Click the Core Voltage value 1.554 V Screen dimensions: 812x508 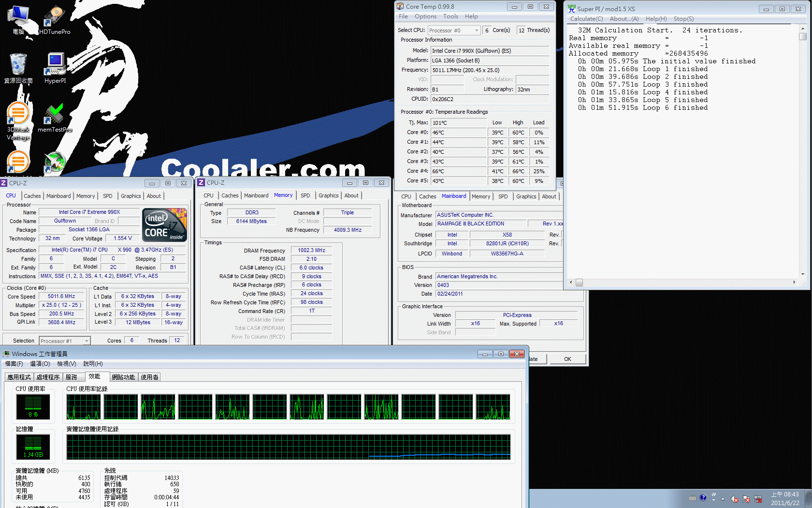pyautogui.click(x=123, y=238)
